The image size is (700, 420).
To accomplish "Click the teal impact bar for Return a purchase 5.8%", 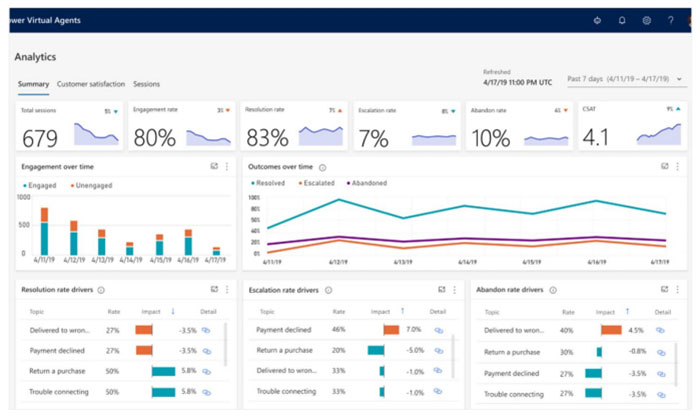I will tap(163, 371).
